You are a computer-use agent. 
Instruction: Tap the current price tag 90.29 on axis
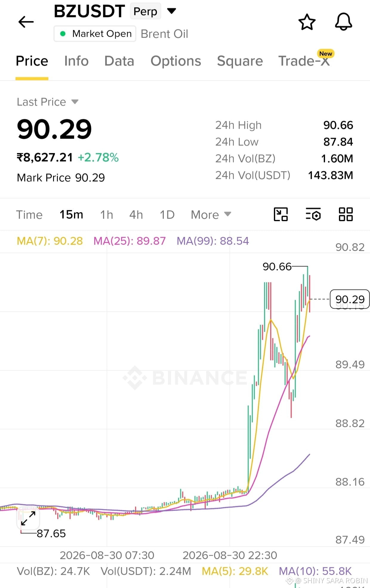point(350,299)
